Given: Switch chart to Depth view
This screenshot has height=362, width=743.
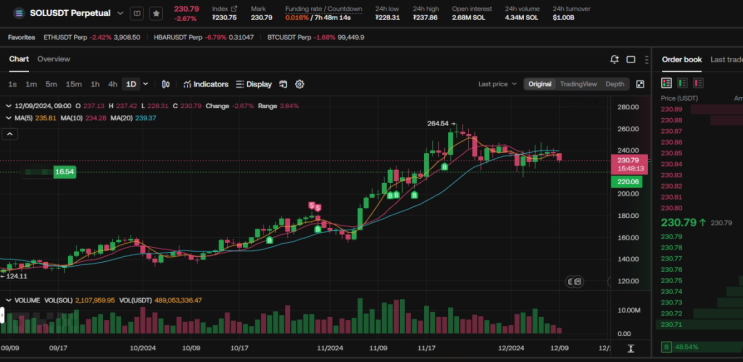Looking at the screenshot, I should coord(615,84).
